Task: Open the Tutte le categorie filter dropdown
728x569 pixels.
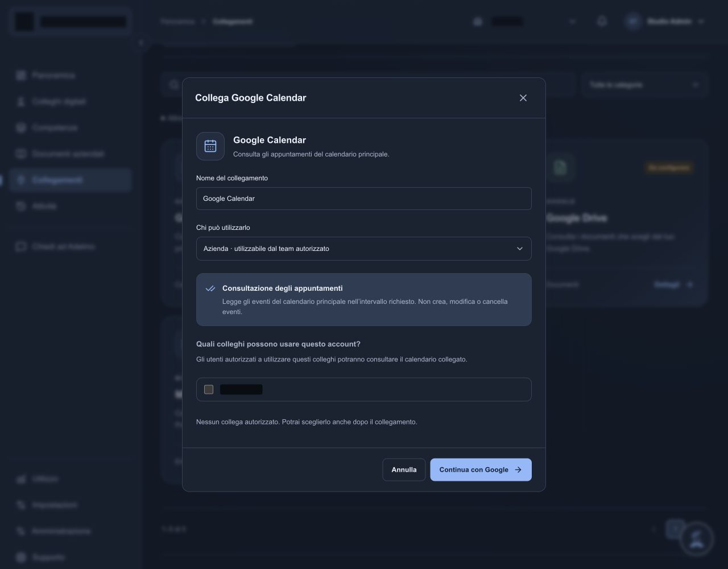Action: point(644,85)
